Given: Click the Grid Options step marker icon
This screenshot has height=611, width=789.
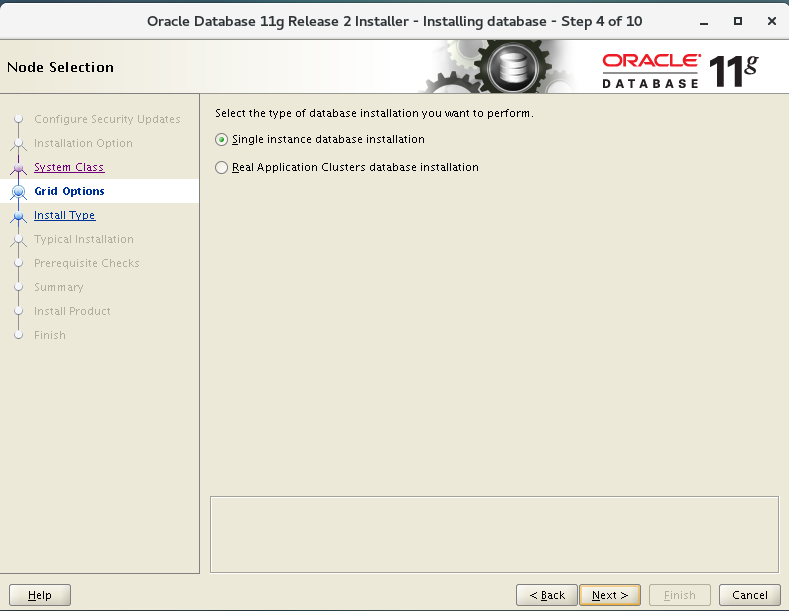Looking at the screenshot, I should [19, 191].
